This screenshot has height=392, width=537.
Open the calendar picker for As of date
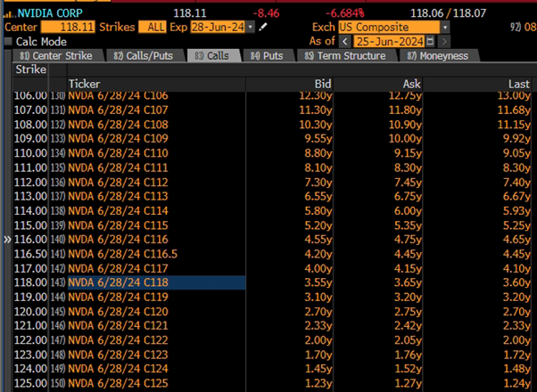tap(430, 41)
